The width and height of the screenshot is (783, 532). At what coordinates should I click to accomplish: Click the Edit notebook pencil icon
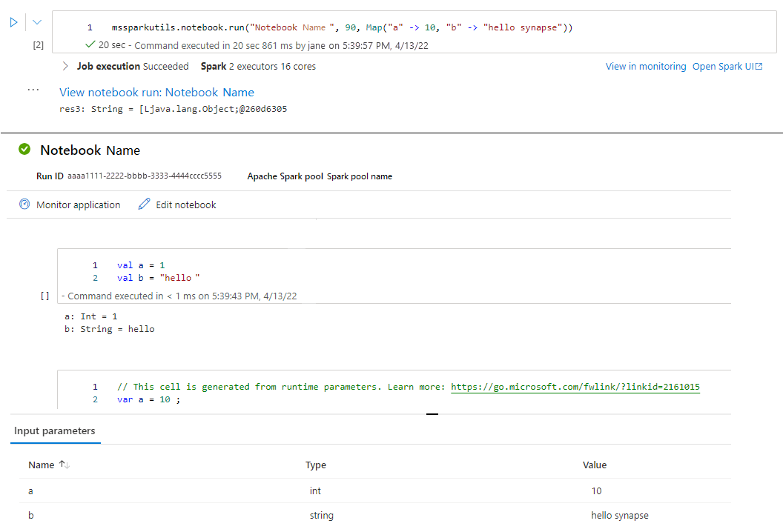click(144, 205)
